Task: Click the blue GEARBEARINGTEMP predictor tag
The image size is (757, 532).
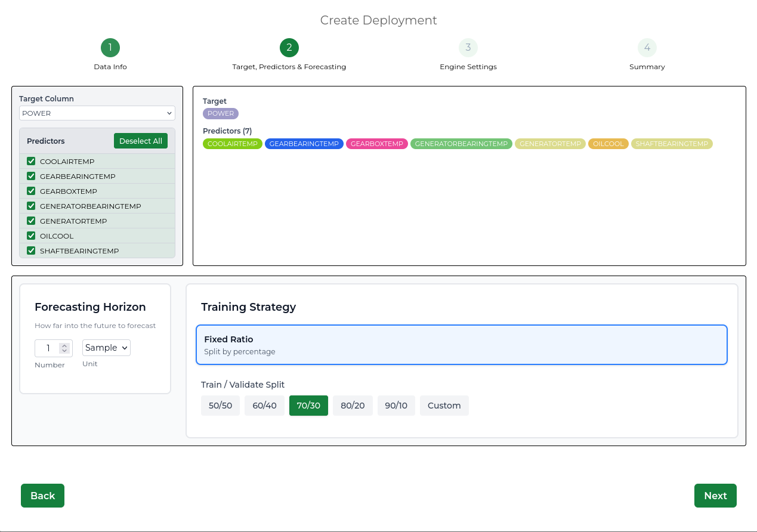Action: click(x=304, y=144)
